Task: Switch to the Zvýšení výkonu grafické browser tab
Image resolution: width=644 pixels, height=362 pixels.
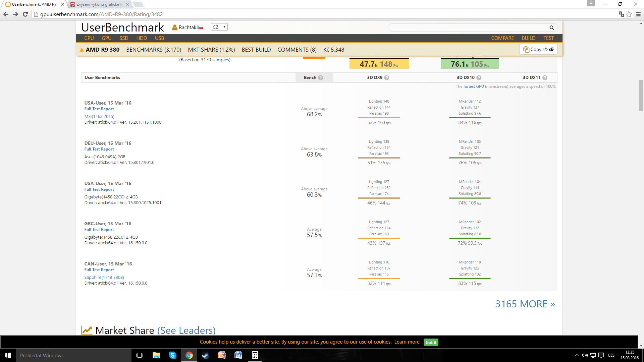Action: click(97, 4)
